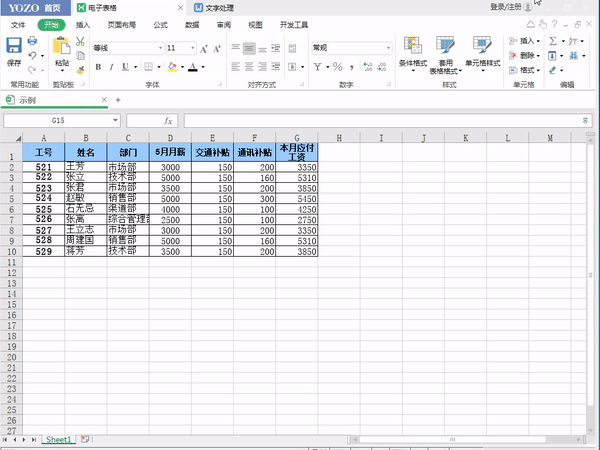Open the 常规 number format dropdown

click(388, 48)
